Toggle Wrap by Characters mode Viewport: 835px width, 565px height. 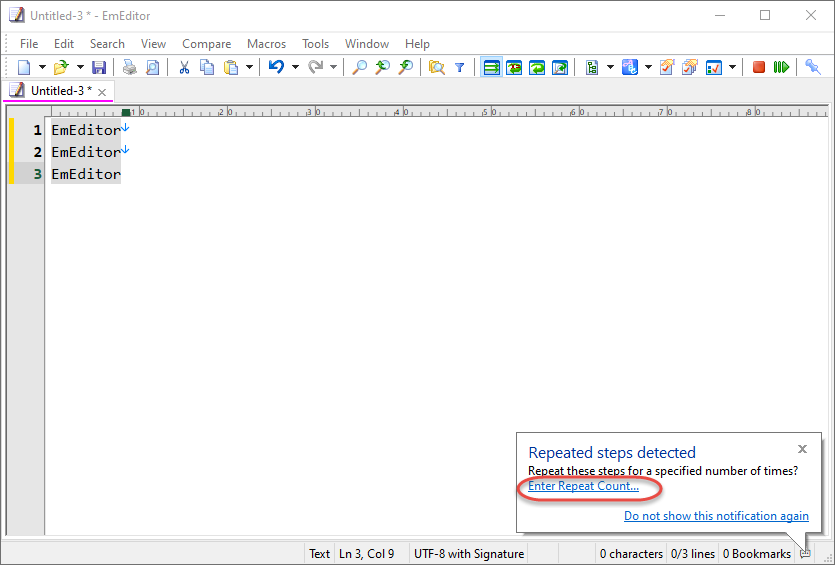coord(514,68)
